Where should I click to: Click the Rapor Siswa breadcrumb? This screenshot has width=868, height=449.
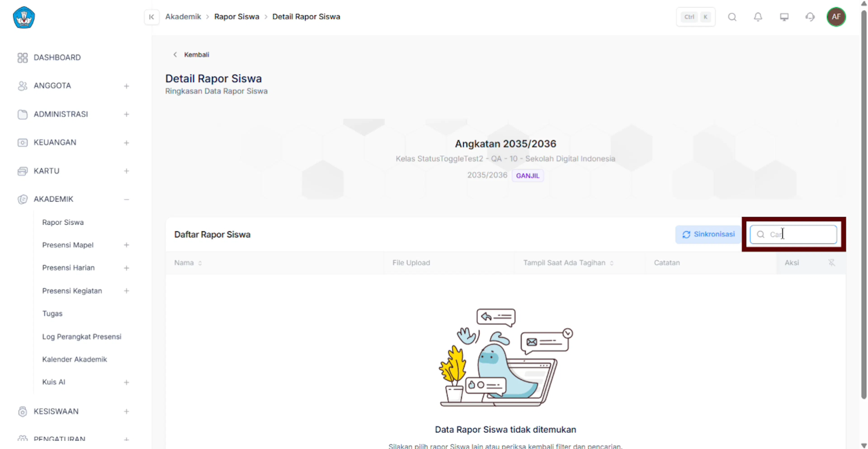(x=236, y=17)
